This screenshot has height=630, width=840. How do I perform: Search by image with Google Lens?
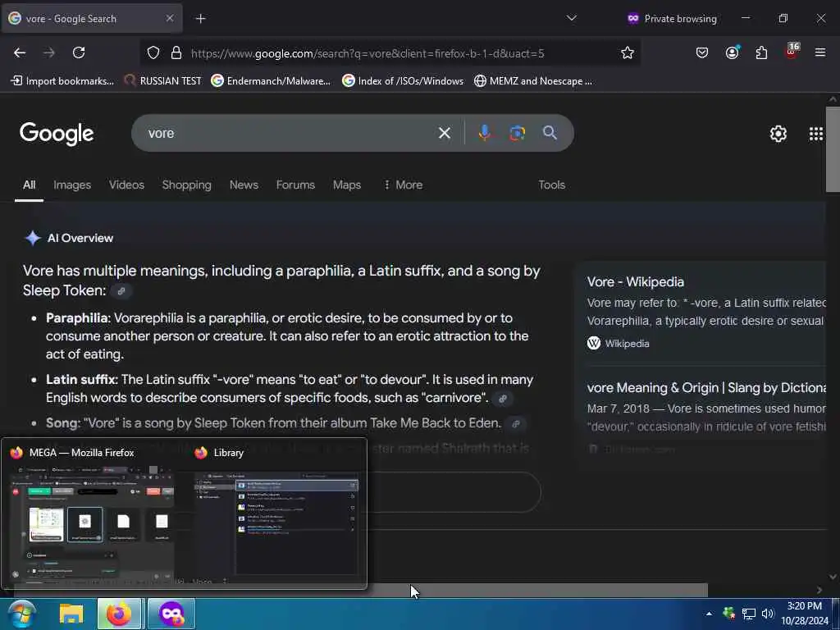(x=517, y=133)
